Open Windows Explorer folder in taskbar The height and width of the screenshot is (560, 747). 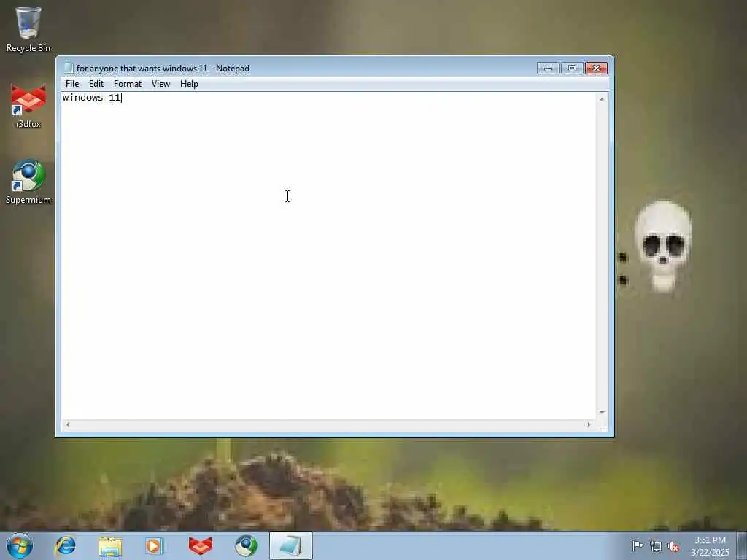pyautogui.click(x=111, y=545)
